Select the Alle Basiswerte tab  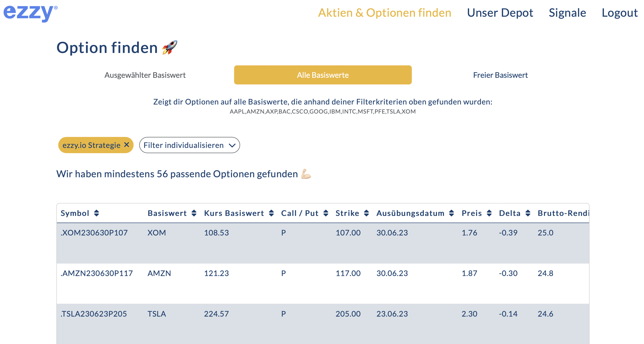point(322,75)
